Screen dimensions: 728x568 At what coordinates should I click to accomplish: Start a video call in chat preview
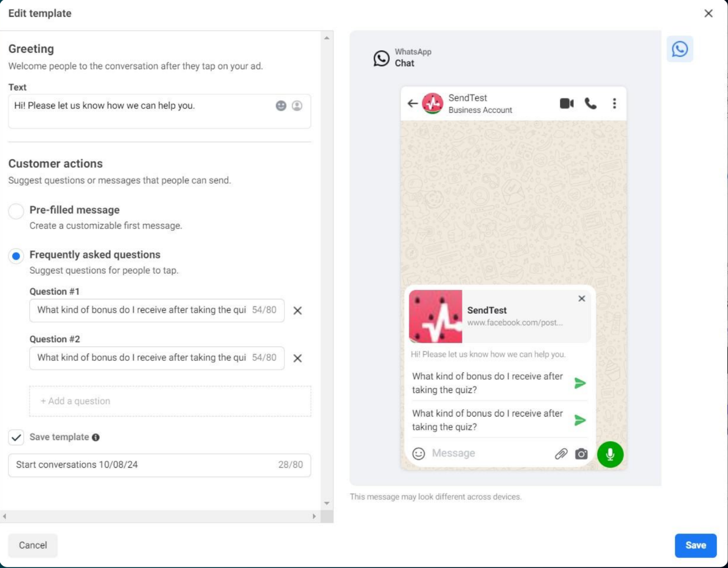(x=567, y=103)
